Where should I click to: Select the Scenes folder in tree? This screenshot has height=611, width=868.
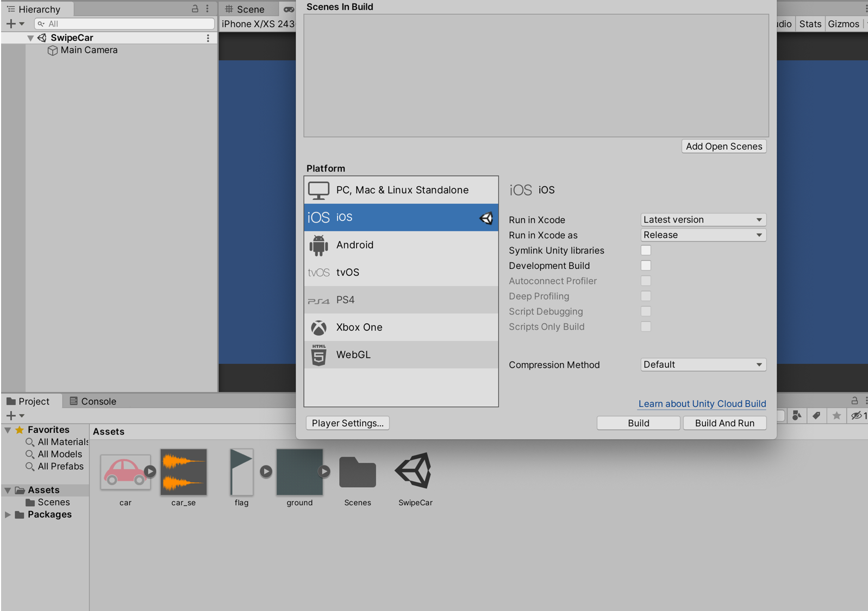point(48,502)
